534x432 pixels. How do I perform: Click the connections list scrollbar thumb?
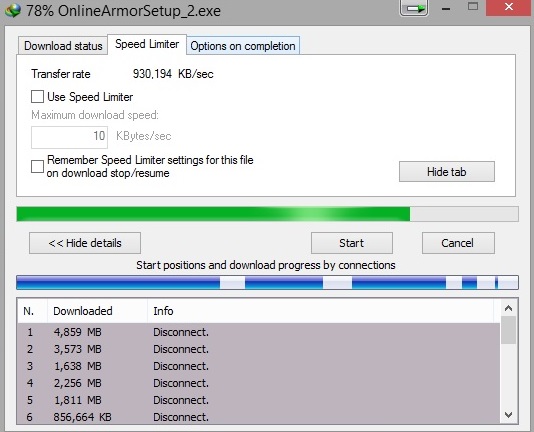pyautogui.click(x=508, y=330)
